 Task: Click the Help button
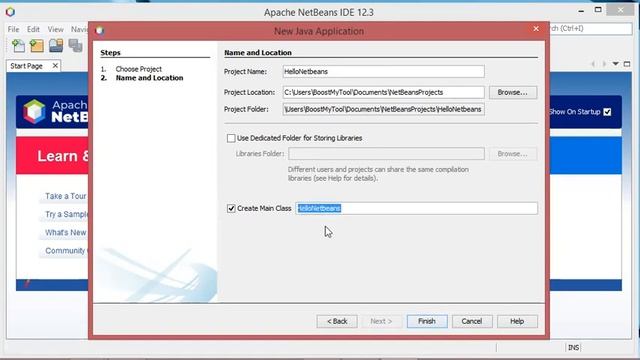coord(517,321)
